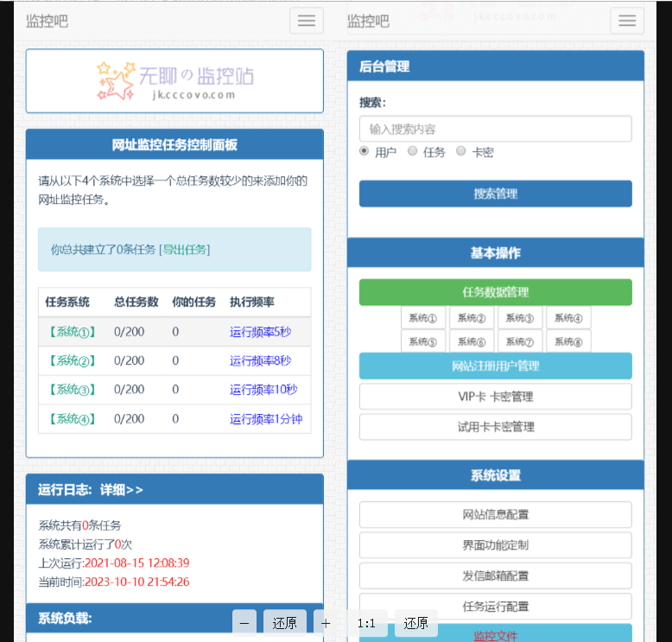Click the 2021-08-15 12:08:39 last run time
Image resolution: width=672 pixels, height=642 pixels.
coord(136,563)
